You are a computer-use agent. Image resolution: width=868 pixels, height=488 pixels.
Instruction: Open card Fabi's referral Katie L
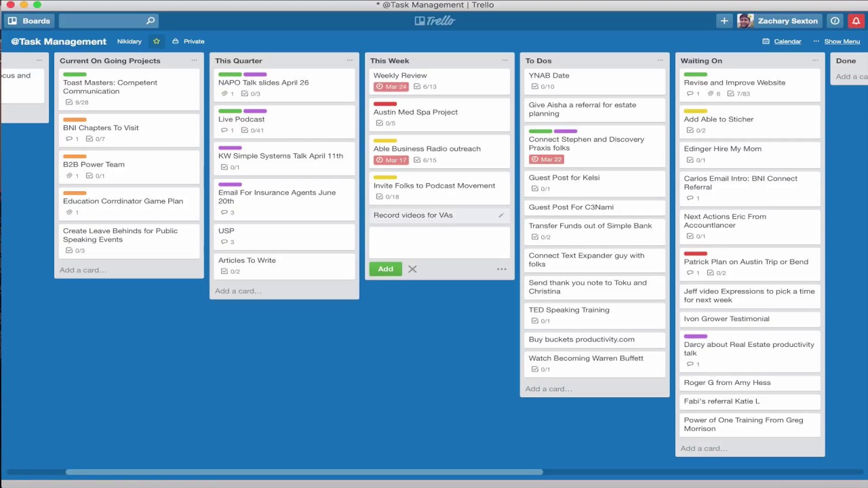click(749, 401)
